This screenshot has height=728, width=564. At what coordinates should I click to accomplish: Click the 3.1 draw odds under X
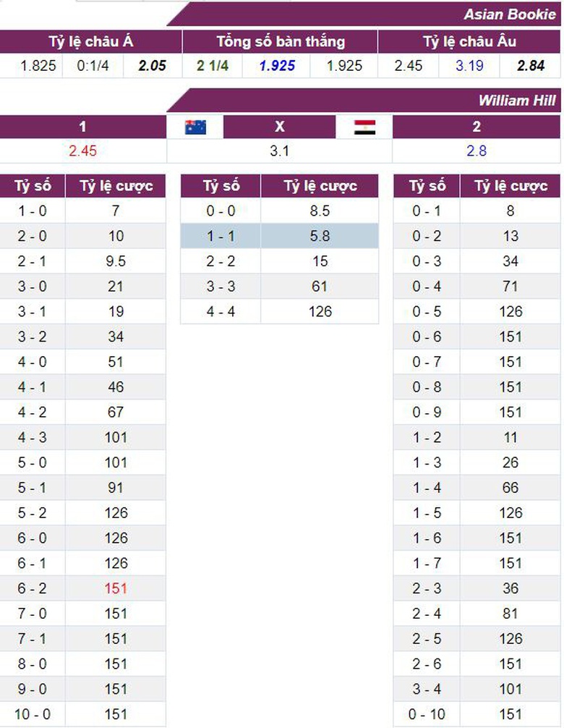point(280,151)
